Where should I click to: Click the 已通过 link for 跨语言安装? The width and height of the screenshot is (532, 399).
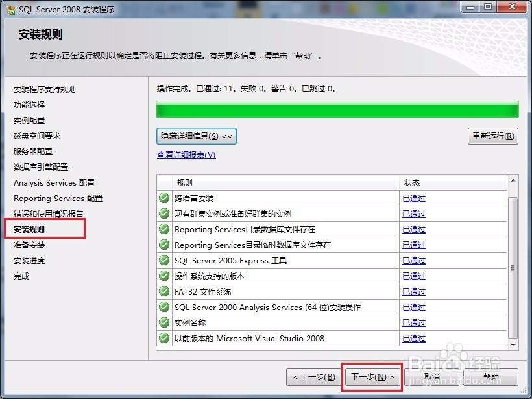413,198
